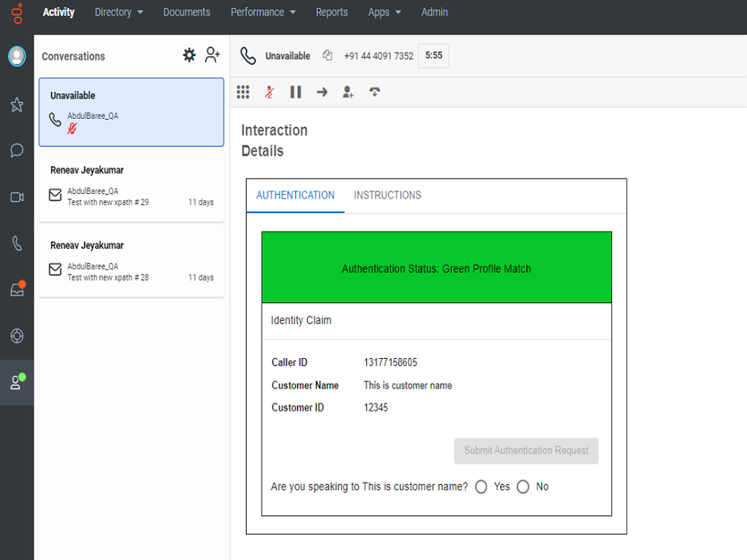The image size is (747, 560).
Task: End the call with hang-up icon
Action: [374, 93]
